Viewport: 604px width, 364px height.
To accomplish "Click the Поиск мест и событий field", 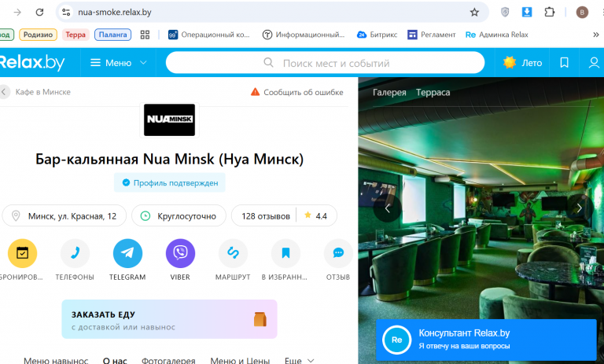I will tap(325, 62).
